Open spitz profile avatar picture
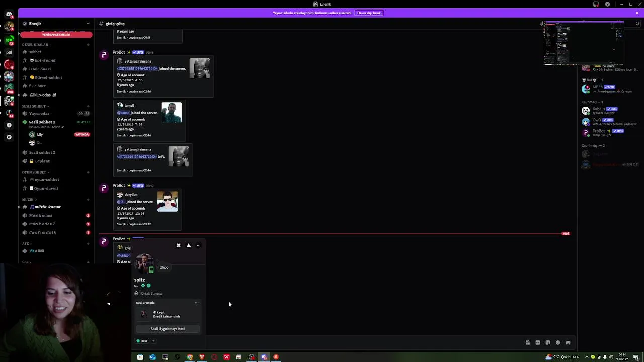Screen dimensions: 644x362 coord(144,263)
